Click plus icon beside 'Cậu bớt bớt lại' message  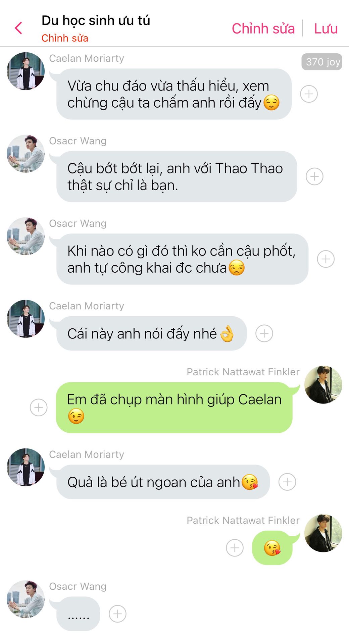(x=314, y=176)
